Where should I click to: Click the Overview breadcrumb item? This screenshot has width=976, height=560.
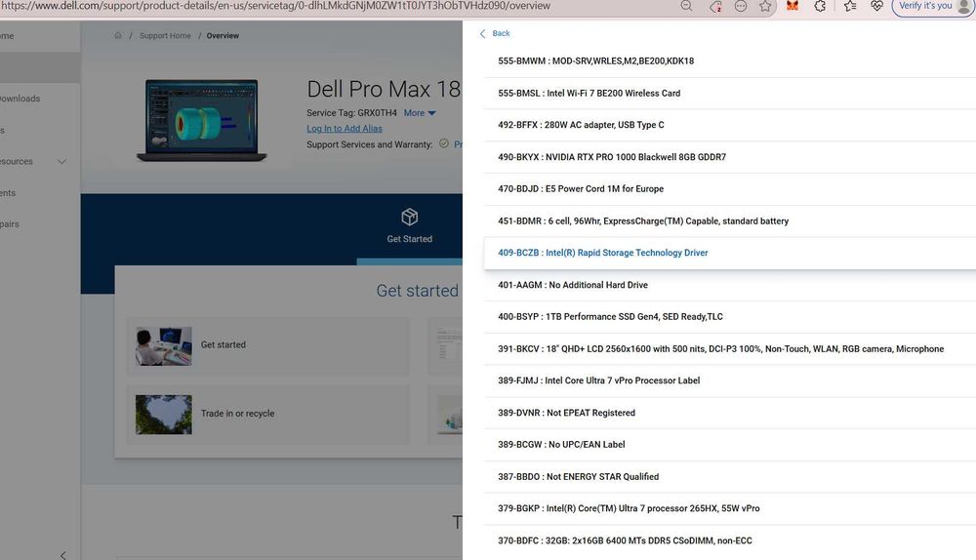click(223, 35)
